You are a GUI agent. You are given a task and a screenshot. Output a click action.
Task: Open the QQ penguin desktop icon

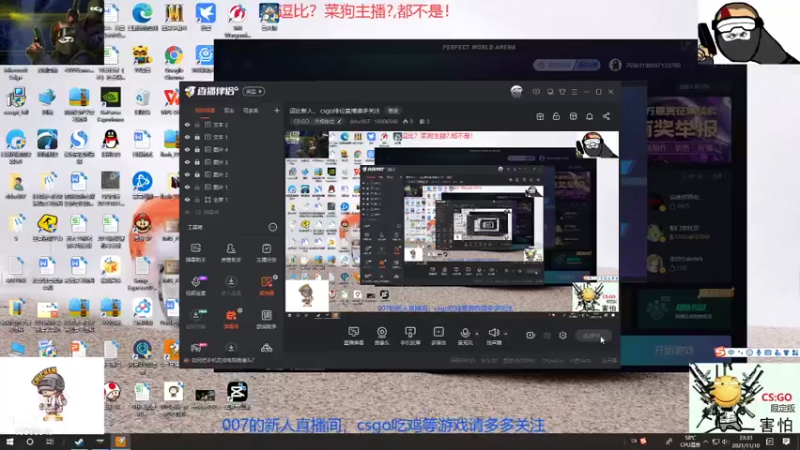(110, 143)
